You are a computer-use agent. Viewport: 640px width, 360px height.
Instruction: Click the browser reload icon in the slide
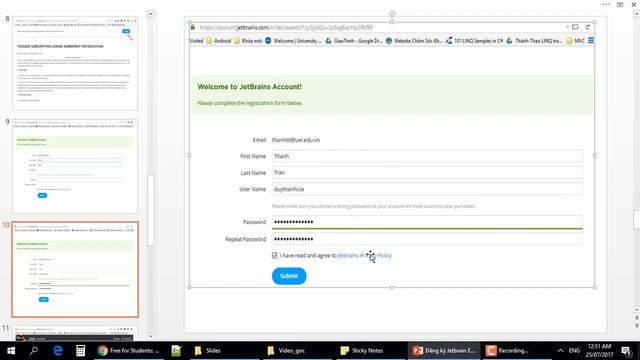click(x=587, y=27)
